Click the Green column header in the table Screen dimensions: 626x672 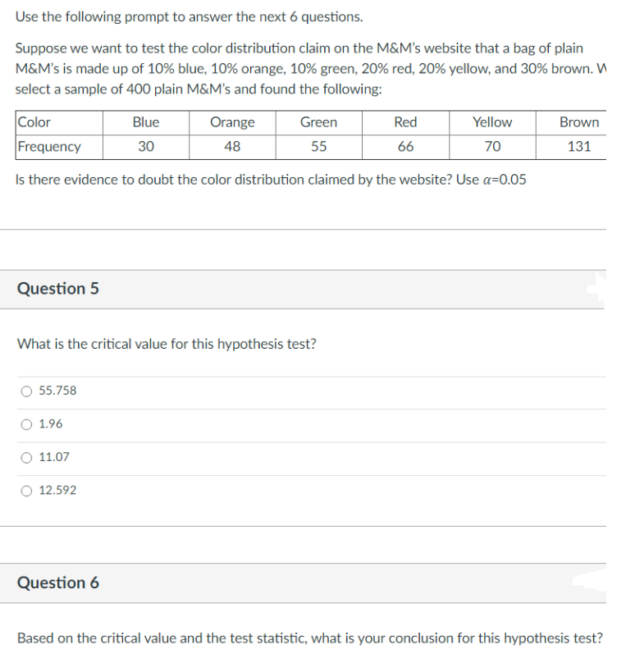pyautogui.click(x=319, y=122)
